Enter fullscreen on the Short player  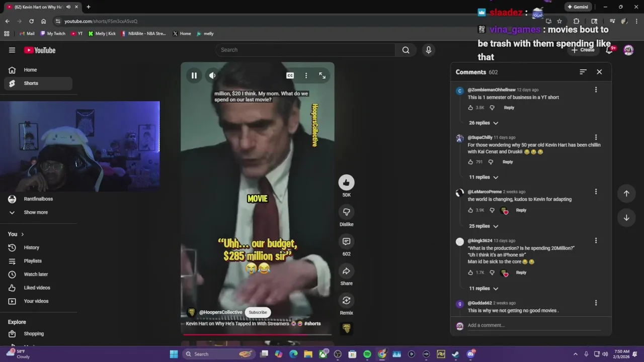322,75
